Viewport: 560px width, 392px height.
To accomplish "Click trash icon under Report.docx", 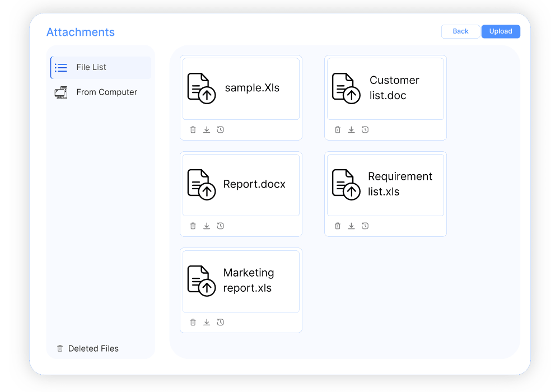I will [x=193, y=226].
